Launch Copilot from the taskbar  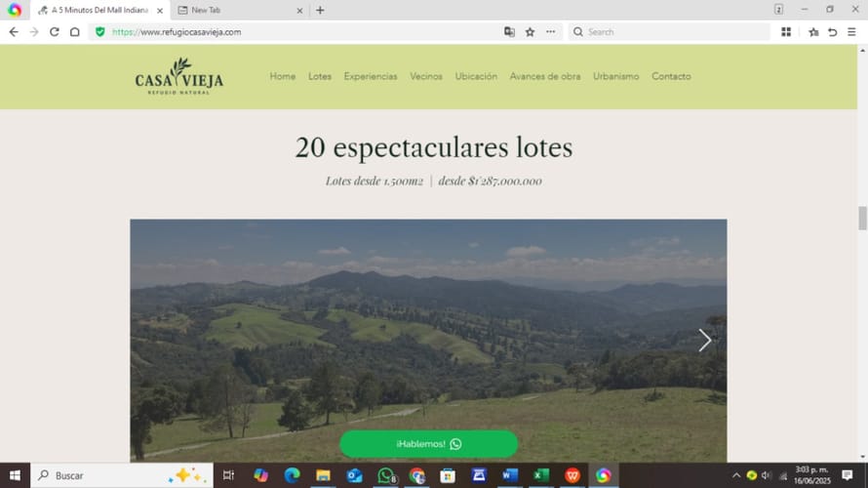(260, 475)
